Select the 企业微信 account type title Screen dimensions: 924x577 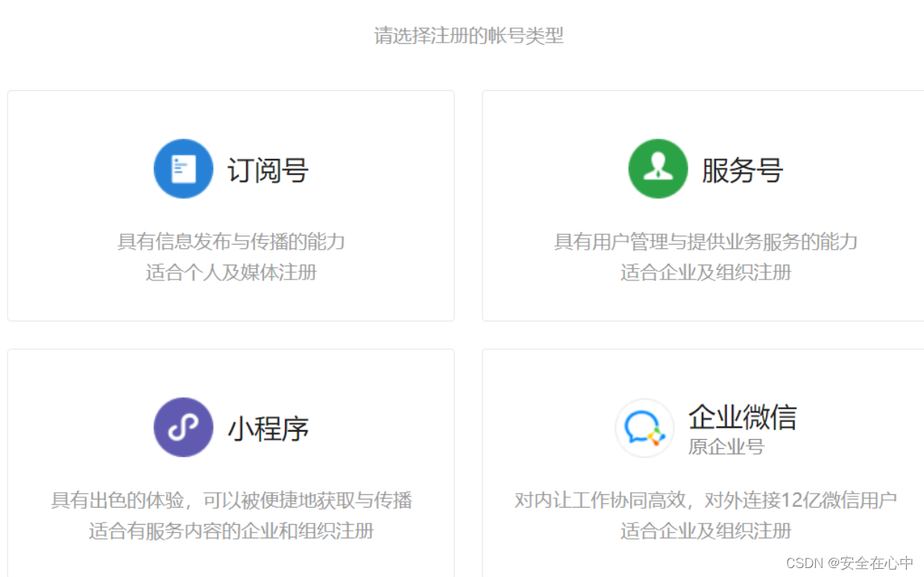[743, 417]
